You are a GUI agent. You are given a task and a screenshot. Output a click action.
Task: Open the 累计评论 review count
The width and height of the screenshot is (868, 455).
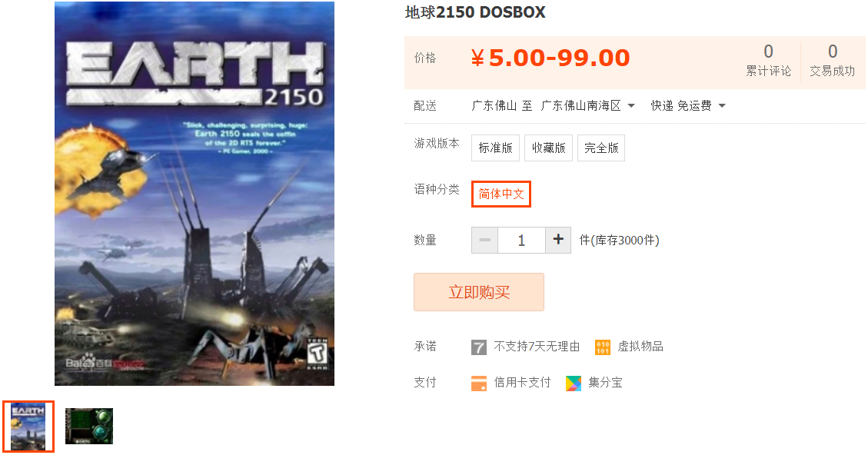(x=768, y=61)
